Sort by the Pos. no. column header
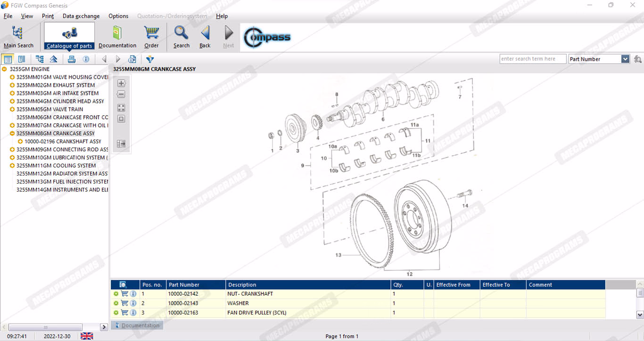This screenshot has height=341, width=644. (153, 285)
